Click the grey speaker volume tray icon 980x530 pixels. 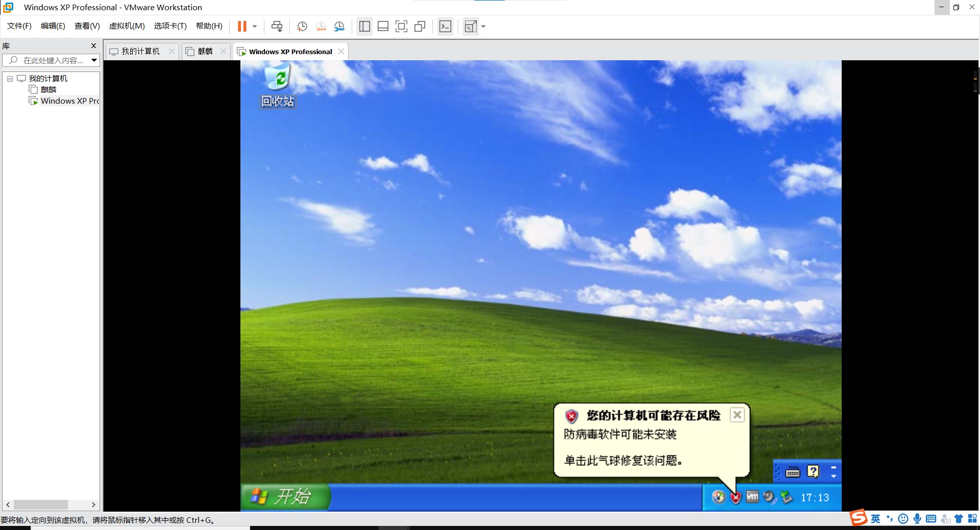coord(770,497)
